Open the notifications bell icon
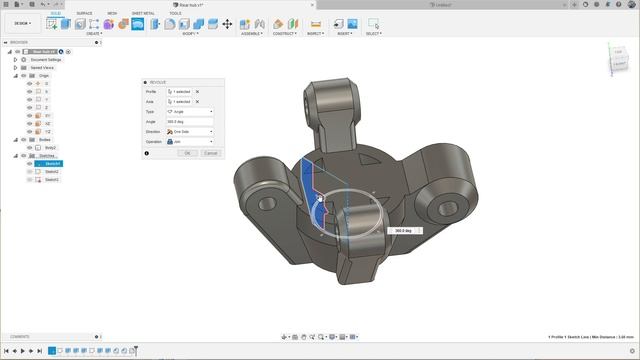This screenshot has height=360, width=640. point(608,4)
